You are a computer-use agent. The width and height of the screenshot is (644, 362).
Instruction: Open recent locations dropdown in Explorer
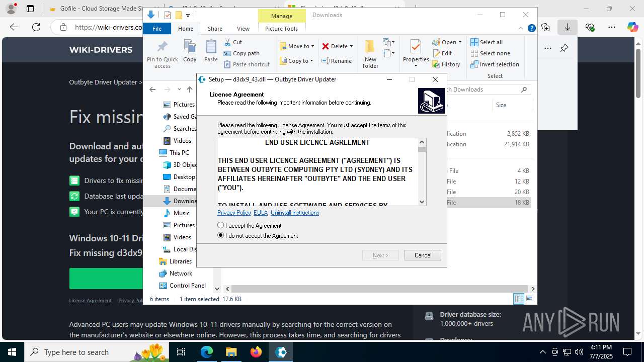tap(179, 89)
